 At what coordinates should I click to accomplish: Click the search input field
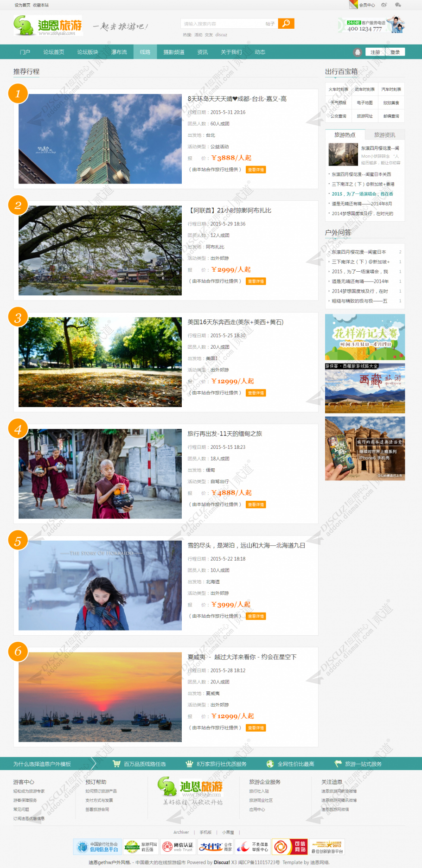pos(223,24)
